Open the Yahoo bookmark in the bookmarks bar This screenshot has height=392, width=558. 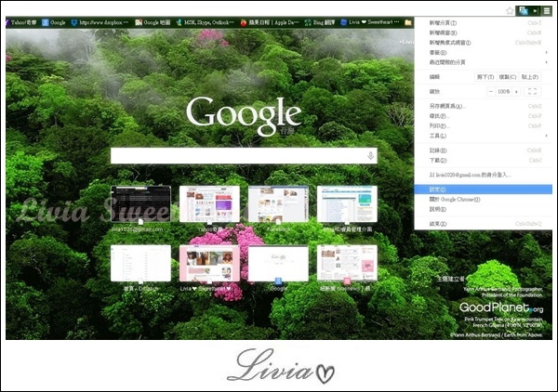click(x=20, y=22)
